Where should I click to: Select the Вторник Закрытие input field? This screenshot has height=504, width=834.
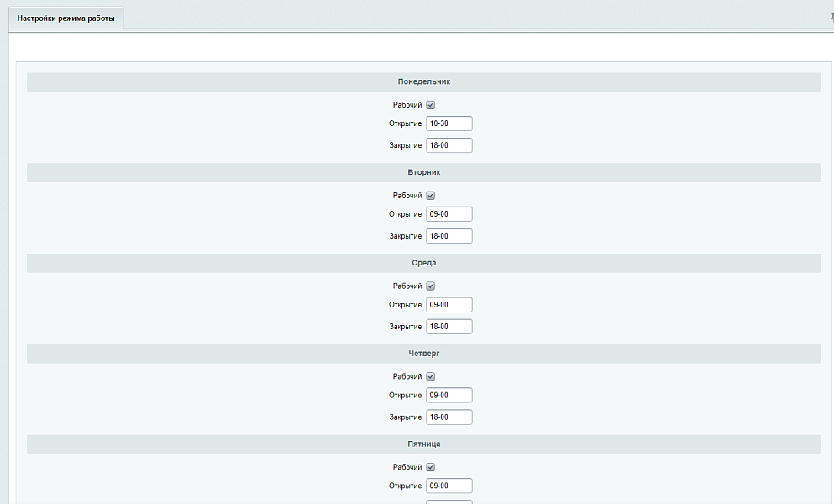pos(448,236)
